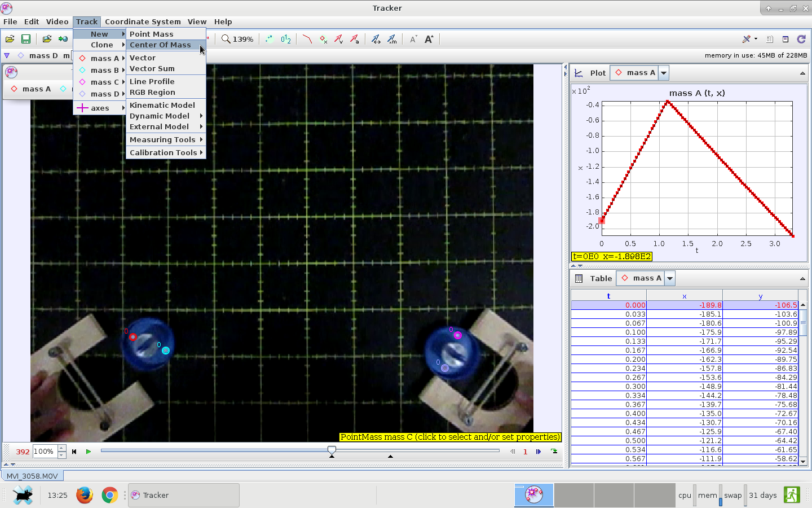The height and width of the screenshot is (508, 812).
Task: Select Center Of Mass menu entry
Action: [160, 45]
